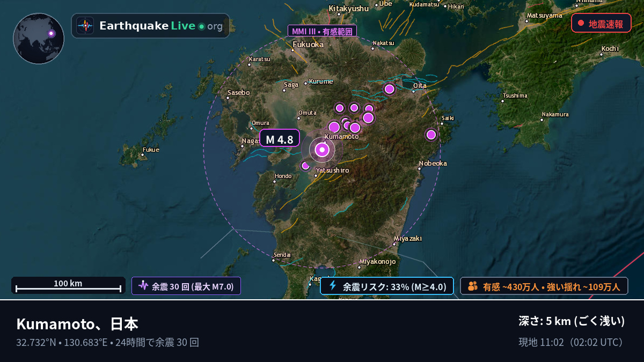Click the Kitakyushu city label
This screenshot has height=362, width=644.
[x=349, y=9]
